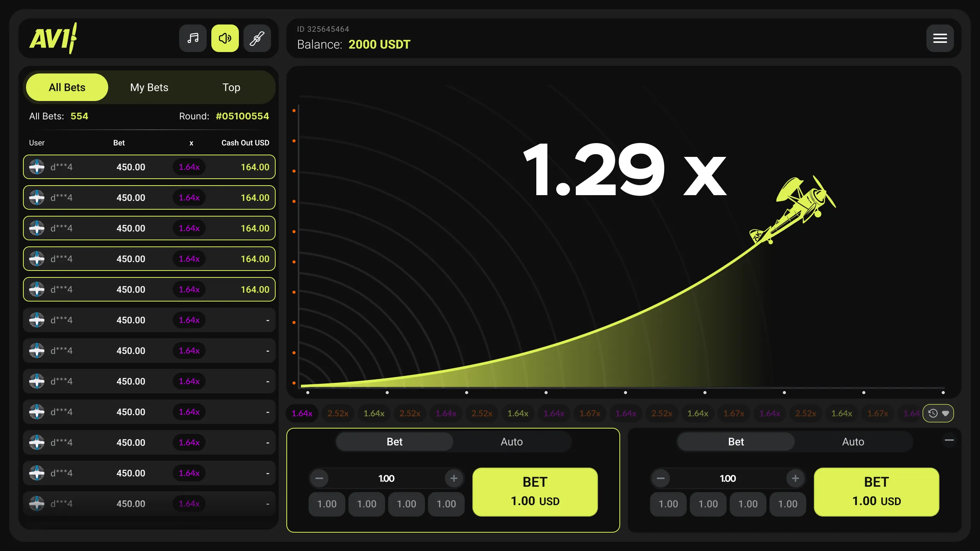This screenshot has width=980, height=551.
Task: Place bet with left BET 1.00 USD button
Action: tap(535, 492)
